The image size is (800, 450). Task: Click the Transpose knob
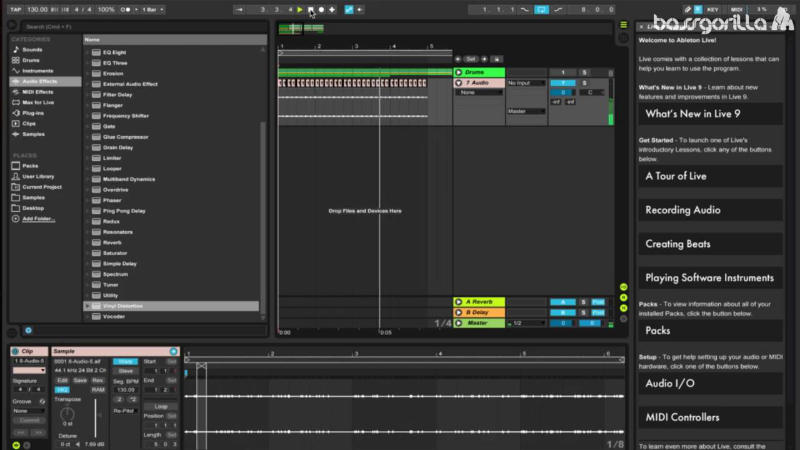tap(67, 413)
